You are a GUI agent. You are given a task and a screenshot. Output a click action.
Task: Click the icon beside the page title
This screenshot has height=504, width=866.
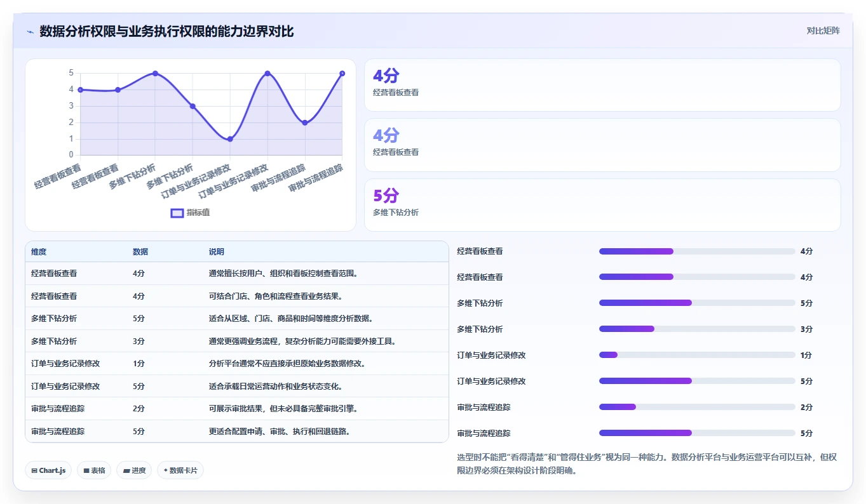[x=30, y=32]
